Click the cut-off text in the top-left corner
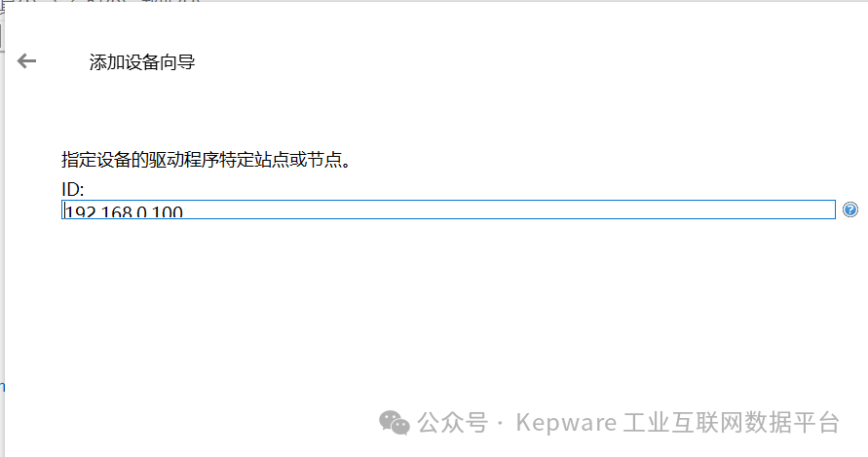This screenshot has height=457, width=868. point(99,2)
